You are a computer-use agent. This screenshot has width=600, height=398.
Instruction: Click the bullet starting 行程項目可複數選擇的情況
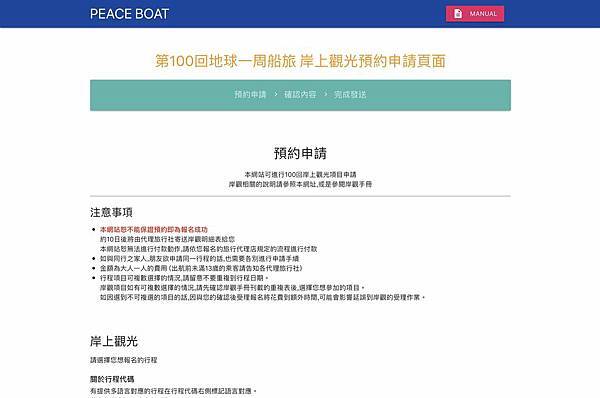pyautogui.click(x=184, y=278)
